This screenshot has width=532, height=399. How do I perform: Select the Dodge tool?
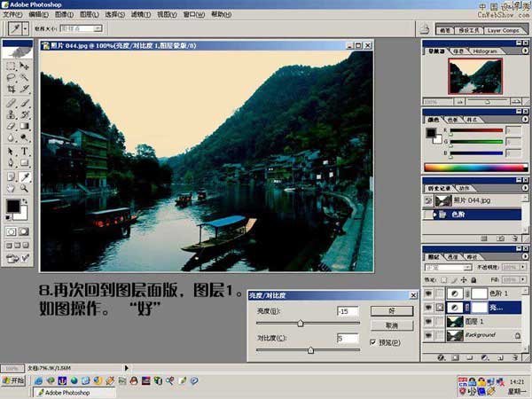[24, 137]
